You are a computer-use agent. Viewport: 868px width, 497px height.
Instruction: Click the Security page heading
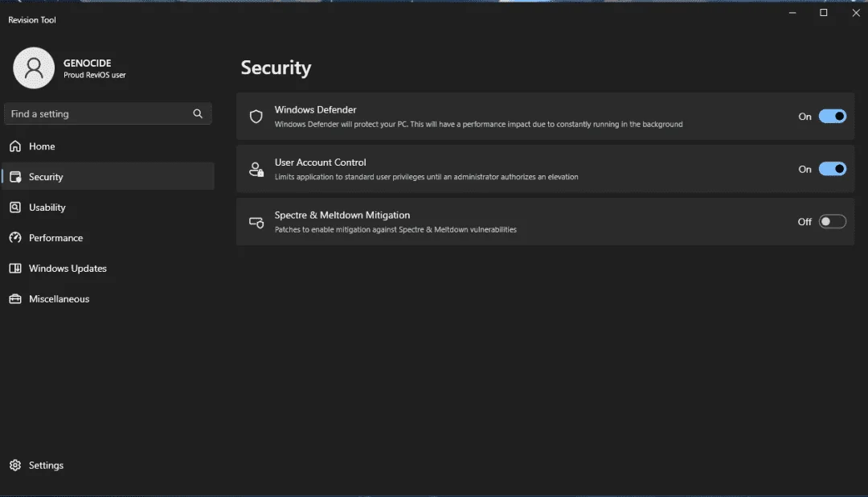(276, 68)
